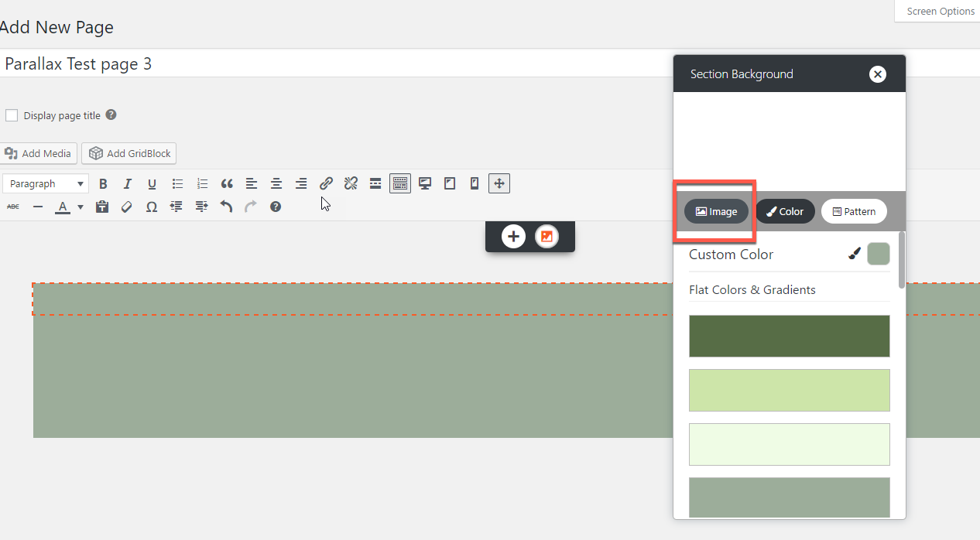Viewport: 980px width, 540px height.
Task: Click the Custom Color brush icon
Action: point(855,254)
